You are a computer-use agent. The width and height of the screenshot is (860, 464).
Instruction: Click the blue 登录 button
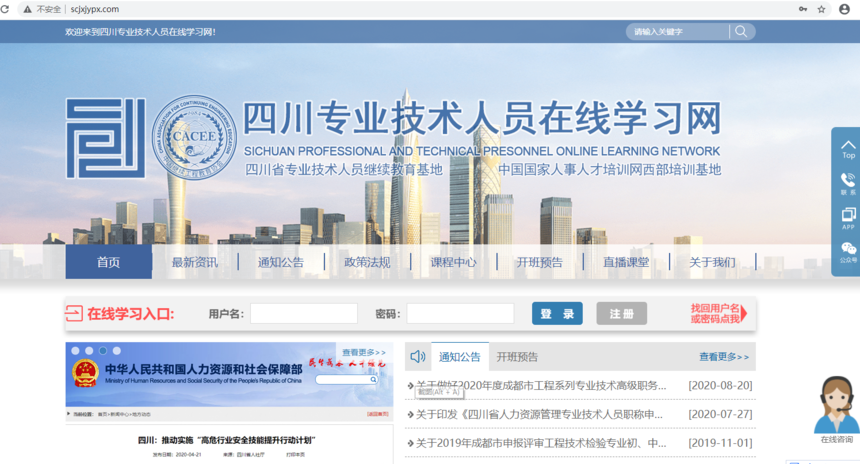pyautogui.click(x=557, y=314)
